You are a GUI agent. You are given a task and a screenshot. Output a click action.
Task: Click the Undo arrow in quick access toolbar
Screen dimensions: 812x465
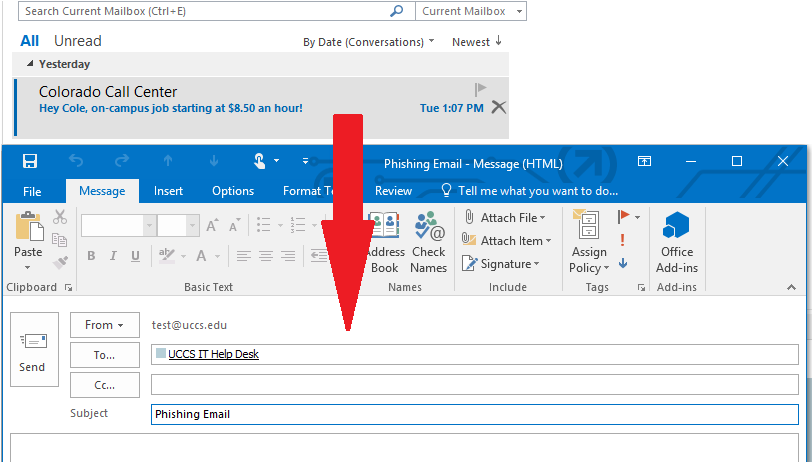[76, 161]
